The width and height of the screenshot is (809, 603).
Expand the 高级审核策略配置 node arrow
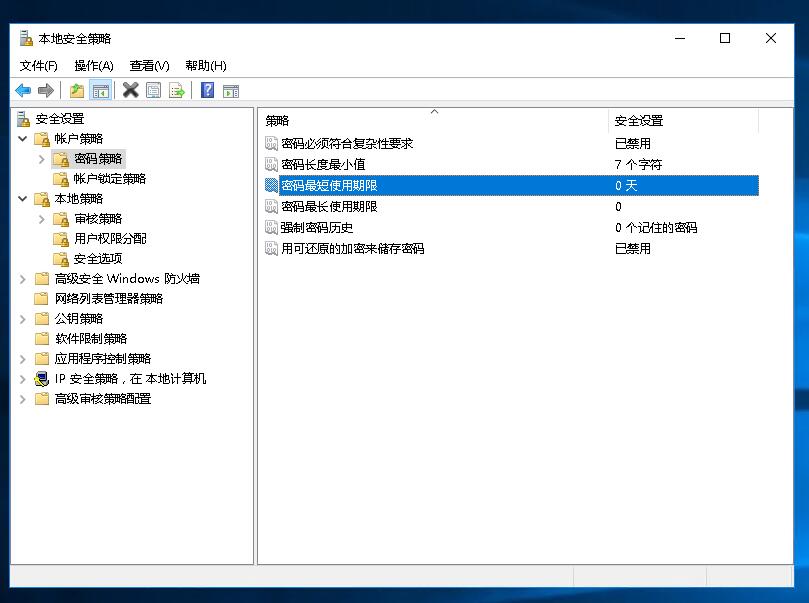23,399
